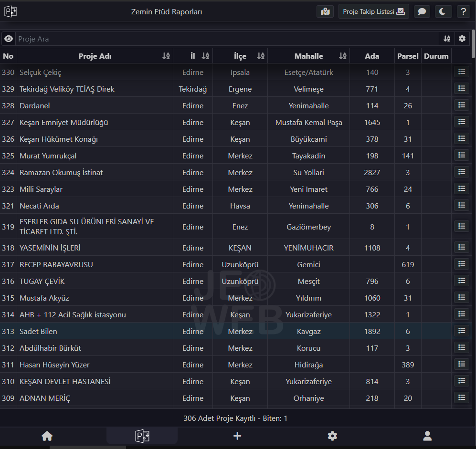
Task: Click the help question mark icon
Action: (x=463, y=11)
